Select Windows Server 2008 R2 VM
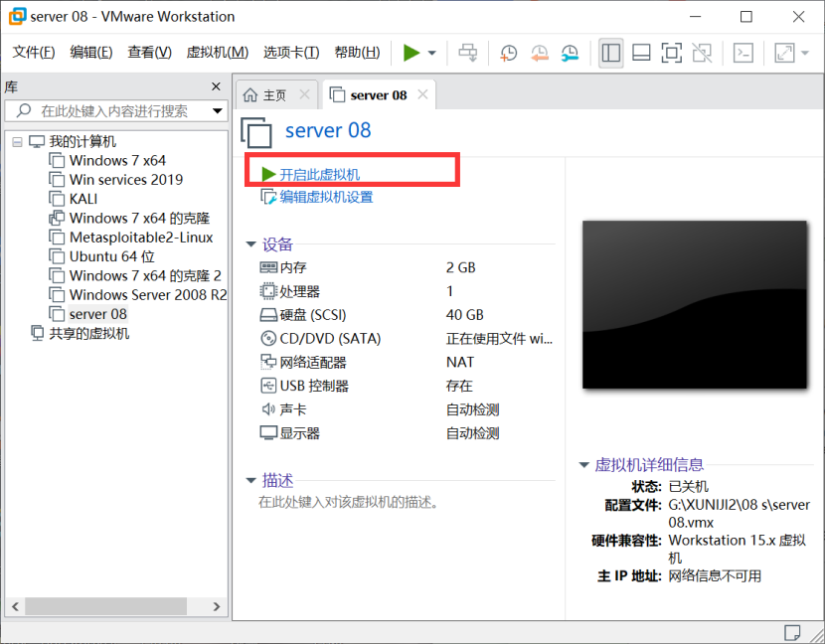The width and height of the screenshot is (825, 644). pyautogui.click(x=148, y=294)
